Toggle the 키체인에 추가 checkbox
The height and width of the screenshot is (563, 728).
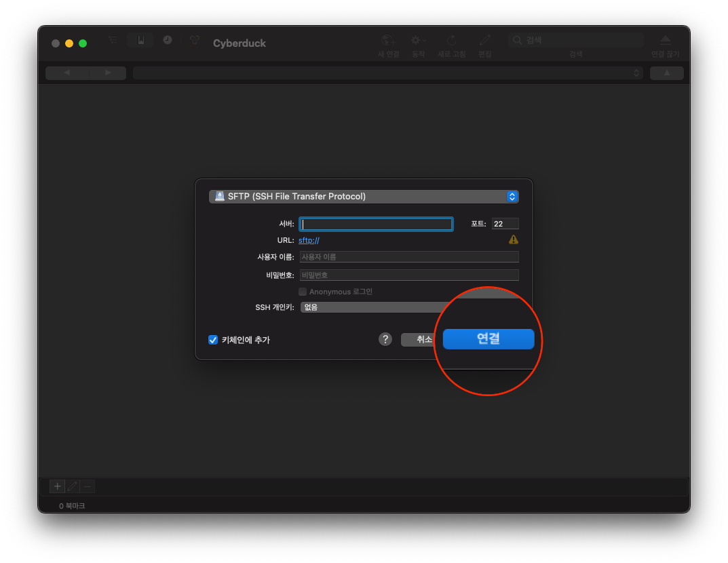[x=213, y=340]
